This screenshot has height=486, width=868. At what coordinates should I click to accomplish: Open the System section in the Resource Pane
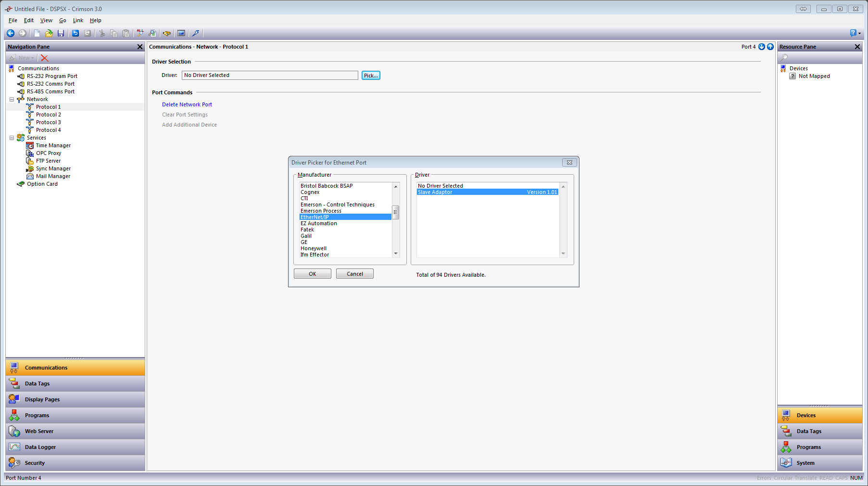(x=820, y=463)
